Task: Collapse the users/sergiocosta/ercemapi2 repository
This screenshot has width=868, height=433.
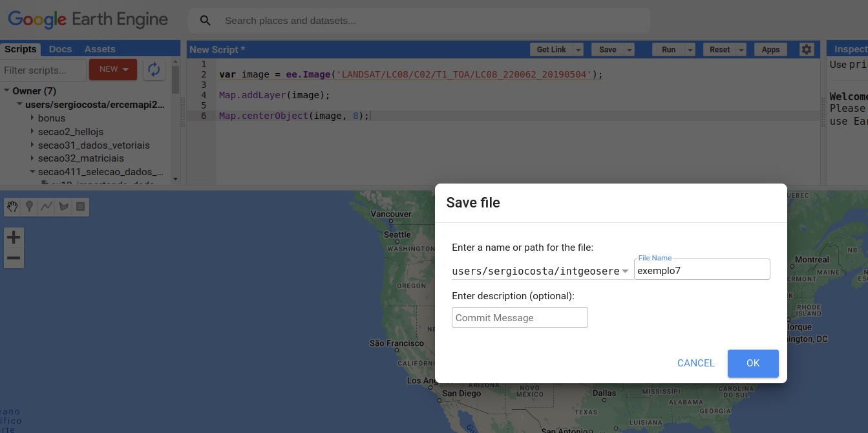Action: pyautogui.click(x=19, y=105)
